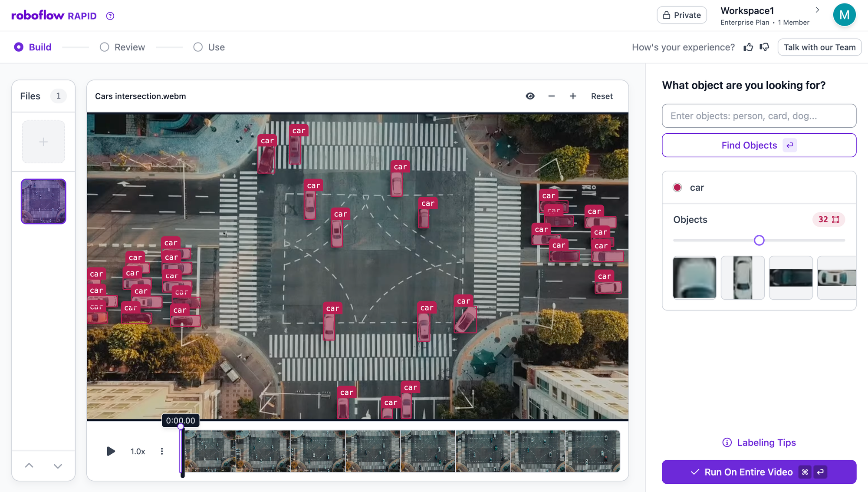This screenshot has height=492, width=868.
Task: Go to the previous file with the up chevron
Action: coord(29,466)
